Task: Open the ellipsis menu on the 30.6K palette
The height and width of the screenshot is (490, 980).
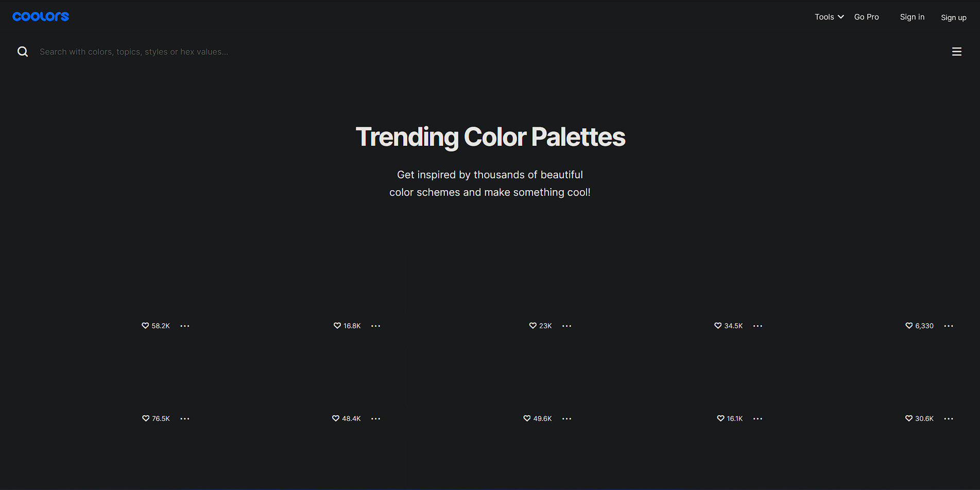Action: coord(949,418)
